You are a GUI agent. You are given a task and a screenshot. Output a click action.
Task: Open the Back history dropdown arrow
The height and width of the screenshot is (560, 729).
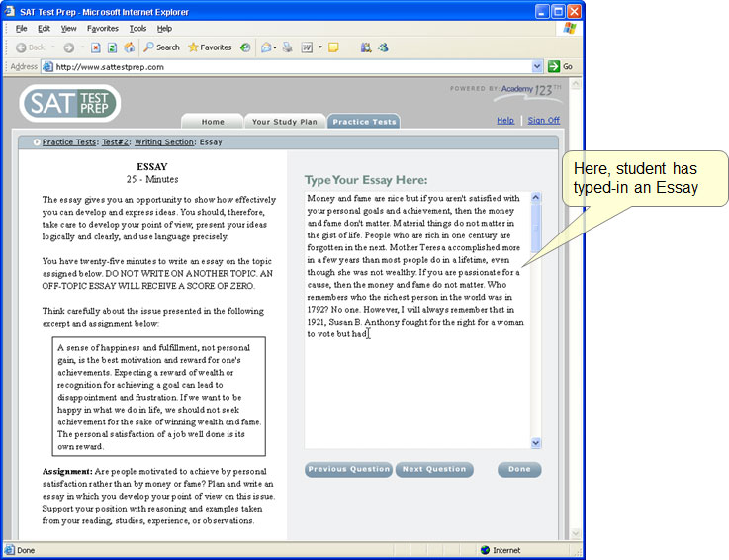click(53, 47)
